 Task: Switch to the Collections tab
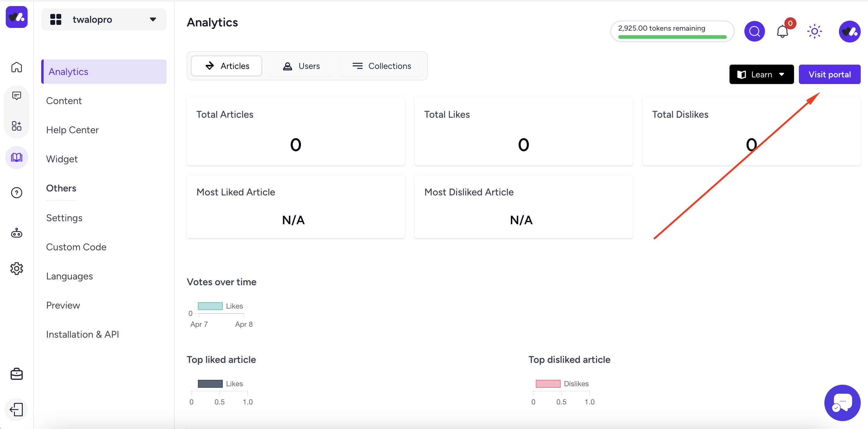382,66
